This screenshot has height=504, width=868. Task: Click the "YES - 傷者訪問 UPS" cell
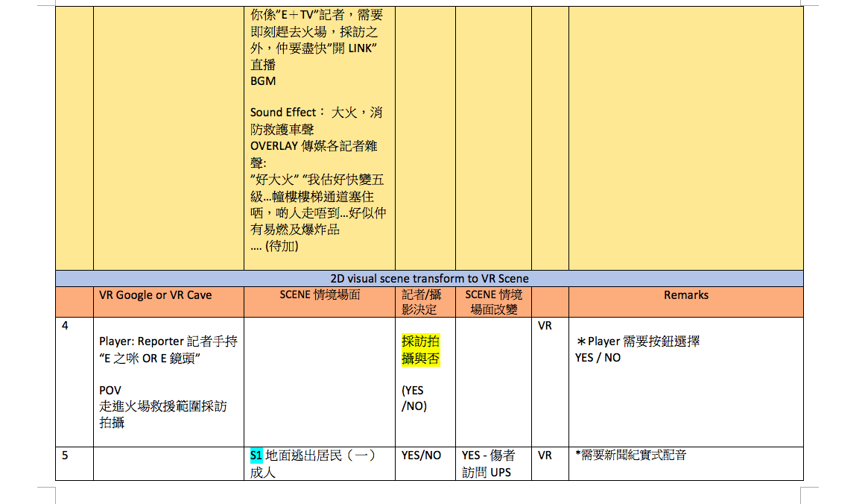coord(488,464)
